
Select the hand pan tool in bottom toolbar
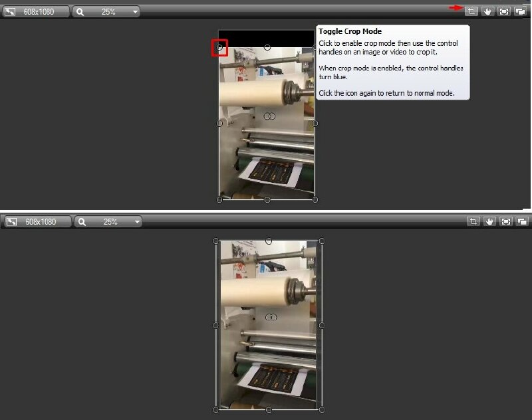tap(489, 221)
